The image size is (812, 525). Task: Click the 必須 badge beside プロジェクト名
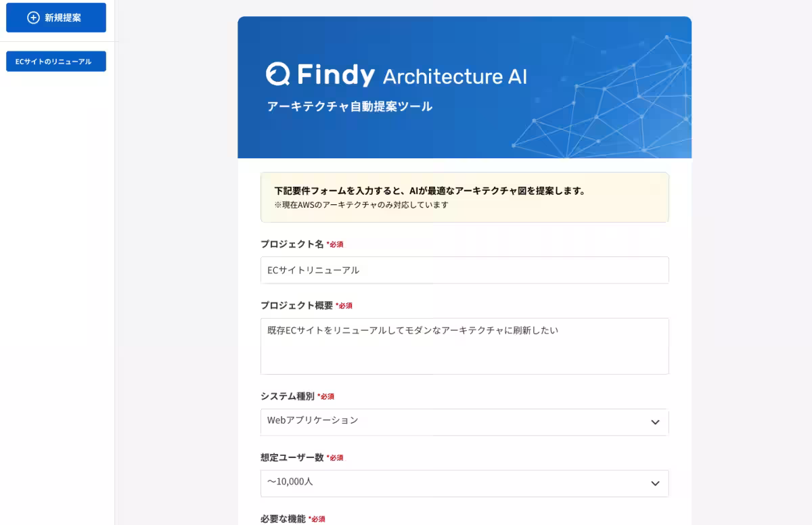[336, 244]
